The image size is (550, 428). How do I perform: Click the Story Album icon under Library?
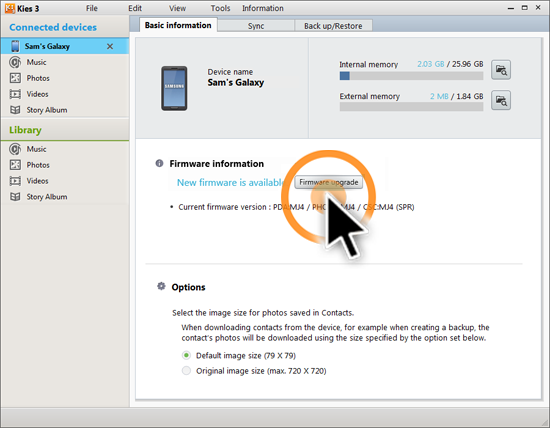point(15,197)
